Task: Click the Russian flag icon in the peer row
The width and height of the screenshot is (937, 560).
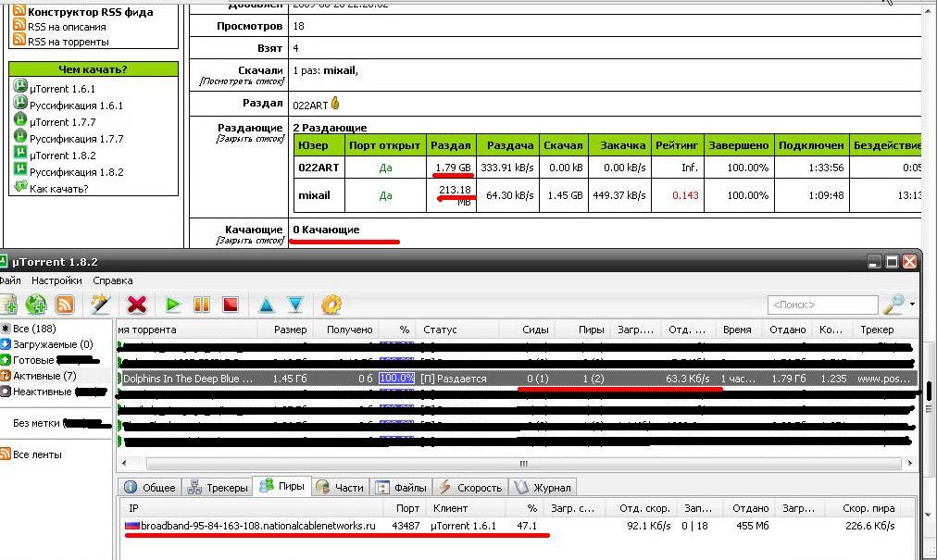Action: click(x=131, y=526)
